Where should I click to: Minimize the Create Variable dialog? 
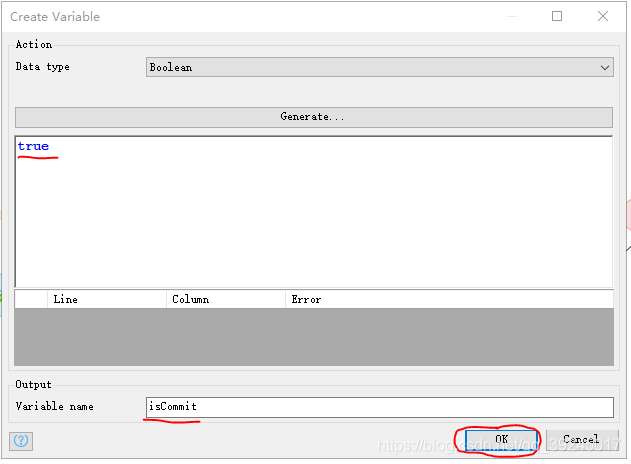pyautogui.click(x=511, y=16)
